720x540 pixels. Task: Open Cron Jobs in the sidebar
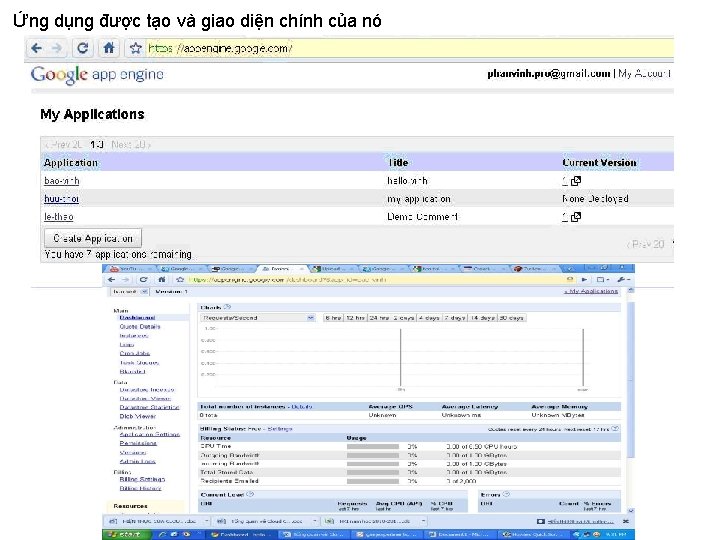135,353
